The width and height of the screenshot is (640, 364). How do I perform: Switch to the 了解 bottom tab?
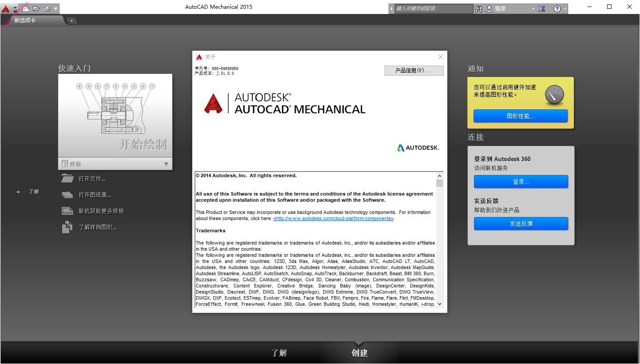[279, 353]
